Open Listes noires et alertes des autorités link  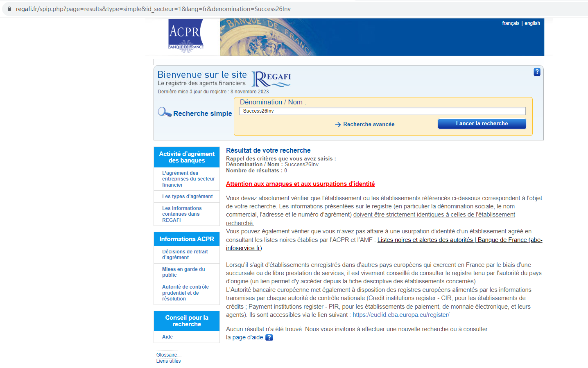click(x=384, y=244)
